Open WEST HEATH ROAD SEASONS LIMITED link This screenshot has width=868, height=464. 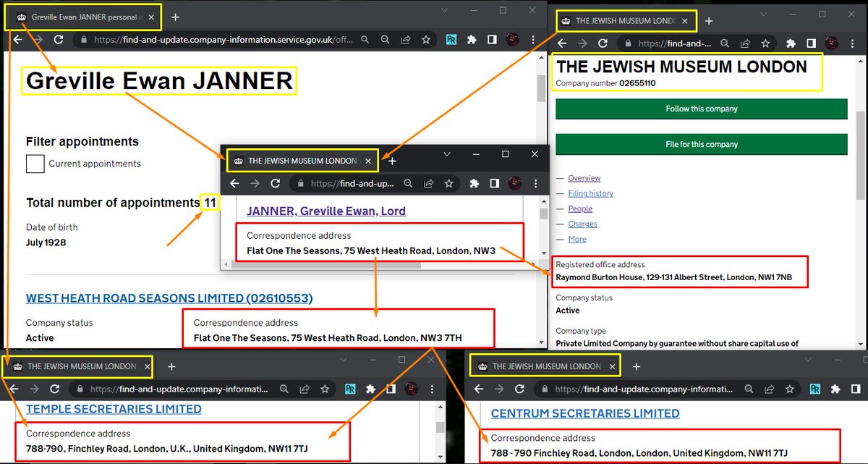coord(169,298)
